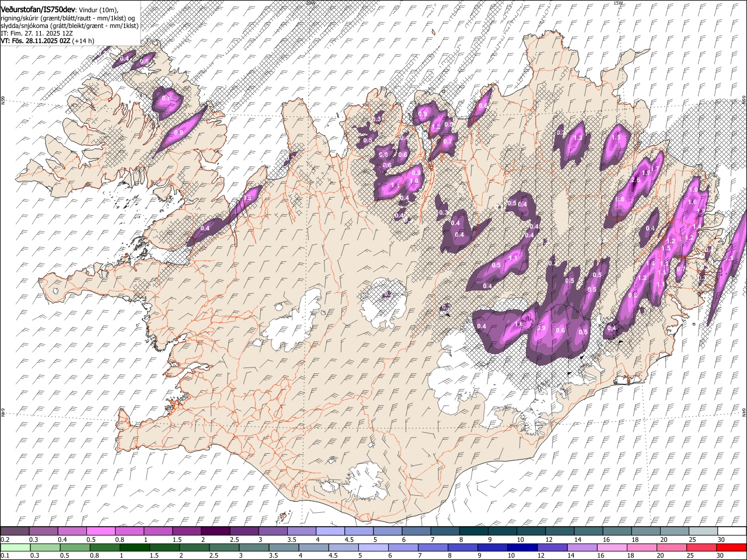Select the 'IT: Fim. 27. 11. 2025 12Z' line
Image resolution: width=747 pixels, height=560 pixels.
37,33
